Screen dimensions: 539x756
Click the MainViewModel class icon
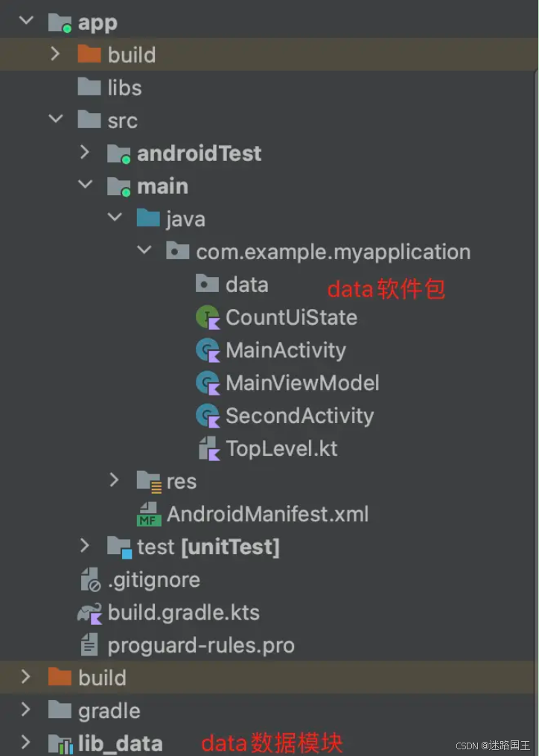208,384
